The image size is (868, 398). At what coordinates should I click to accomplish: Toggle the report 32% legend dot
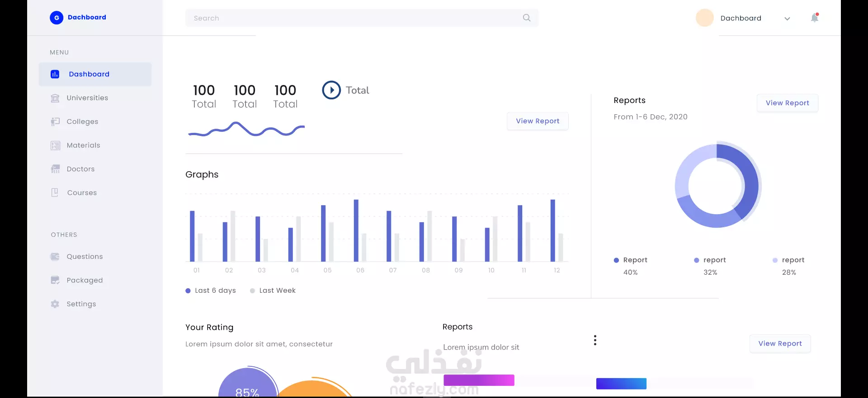coord(697,260)
